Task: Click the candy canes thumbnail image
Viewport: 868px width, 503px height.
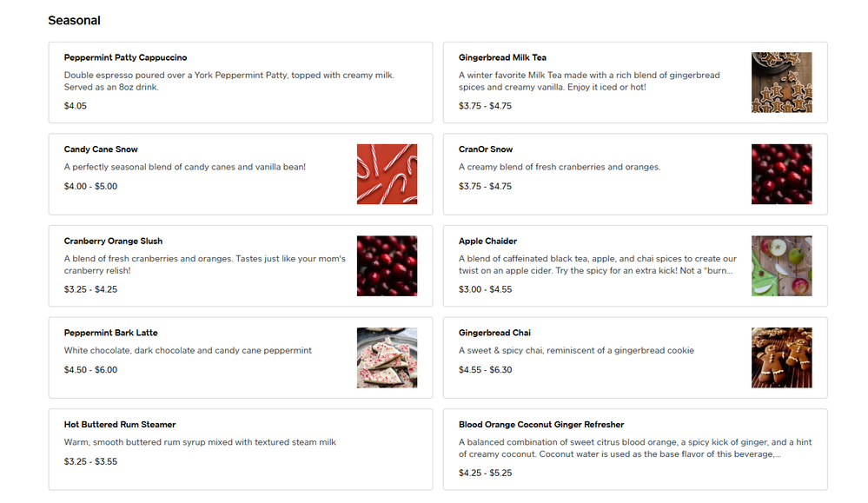Action: pyautogui.click(x=387, y=175)
